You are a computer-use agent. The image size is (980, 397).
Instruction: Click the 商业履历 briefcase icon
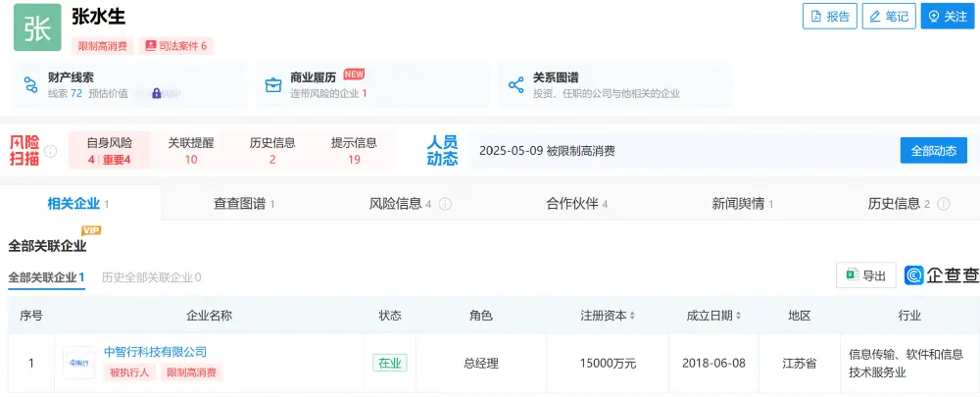[x=273, y=85]
